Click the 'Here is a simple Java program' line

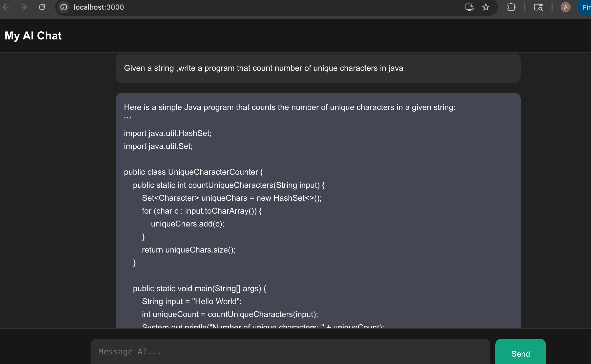[289, 107]
